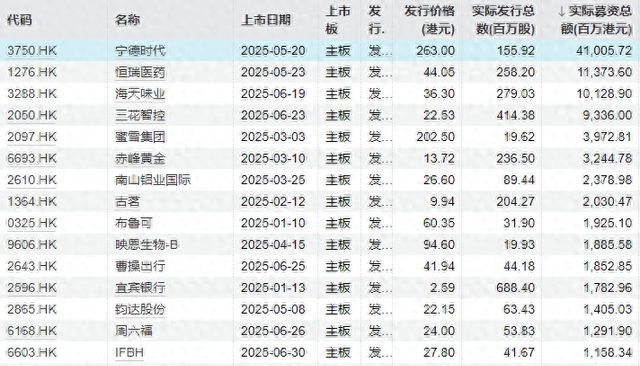Select the 宜宾银行 company name
640x366 pixels.
140,288
